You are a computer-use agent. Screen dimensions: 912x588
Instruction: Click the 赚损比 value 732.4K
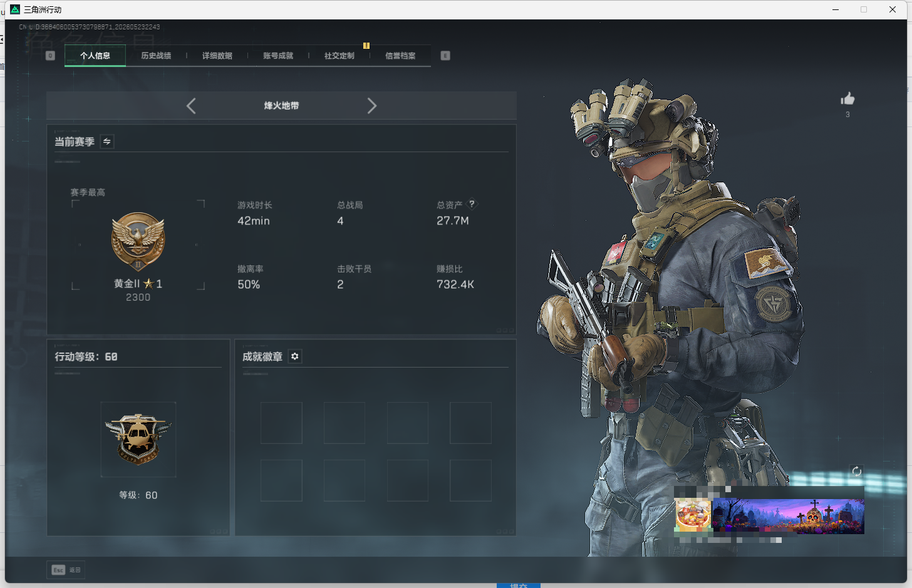(x=455, y=285)
